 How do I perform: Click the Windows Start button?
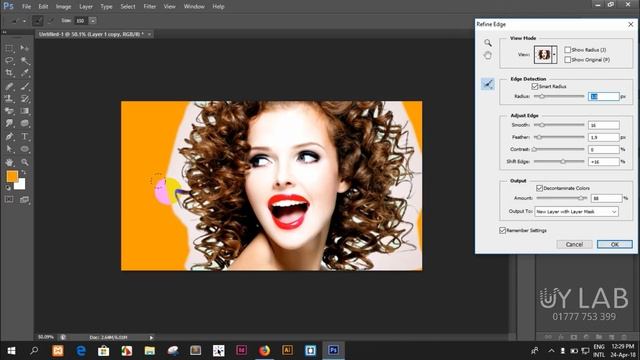(x=11, y=350)
